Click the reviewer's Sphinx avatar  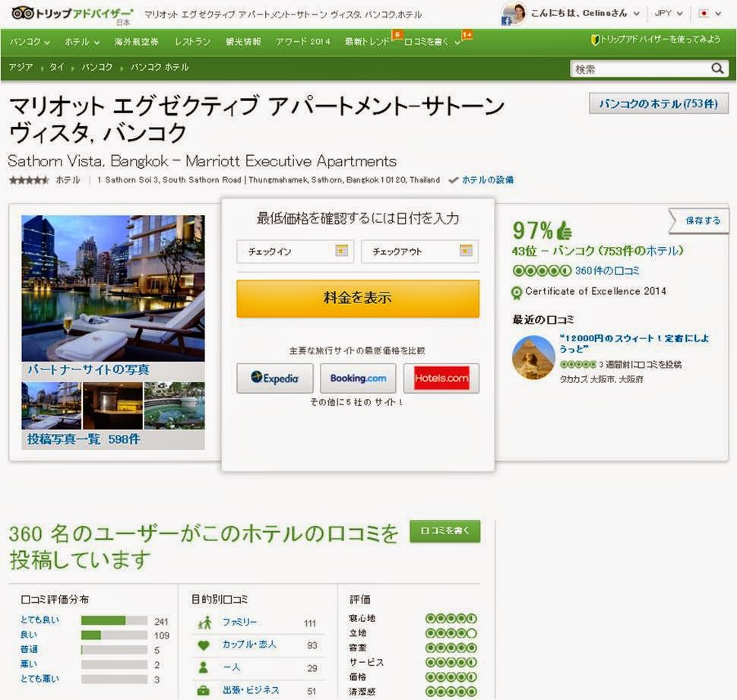pos(533,357)
